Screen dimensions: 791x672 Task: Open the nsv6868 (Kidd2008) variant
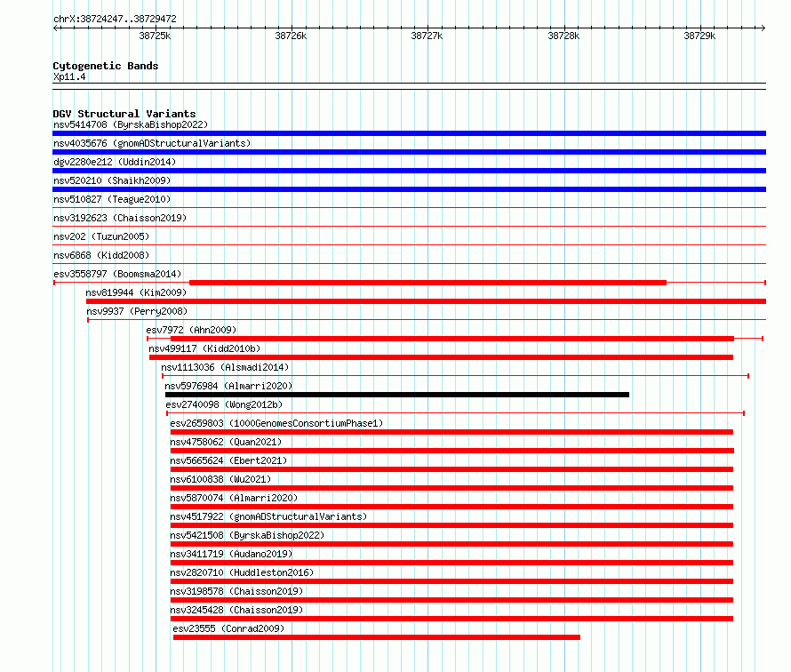[101, 255]
